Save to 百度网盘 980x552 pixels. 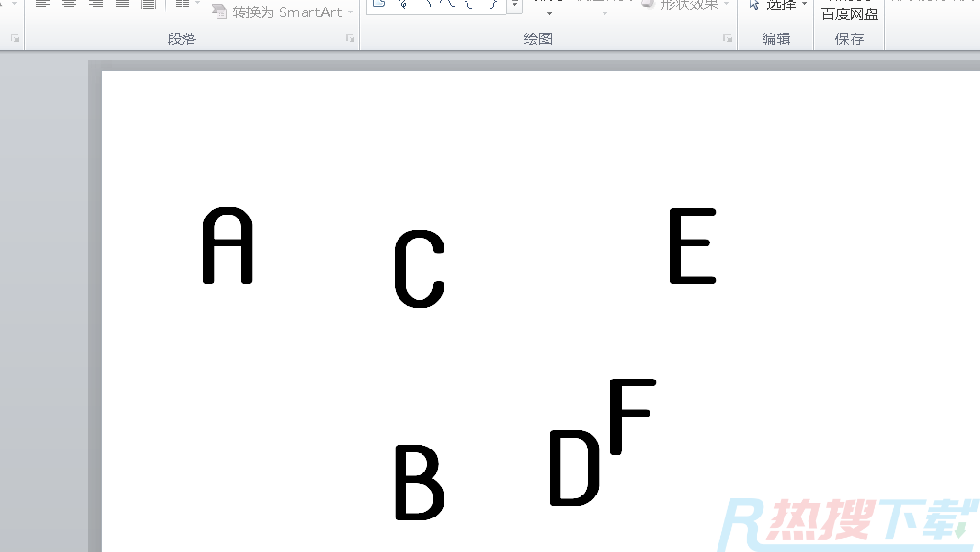tap(849, 13)
